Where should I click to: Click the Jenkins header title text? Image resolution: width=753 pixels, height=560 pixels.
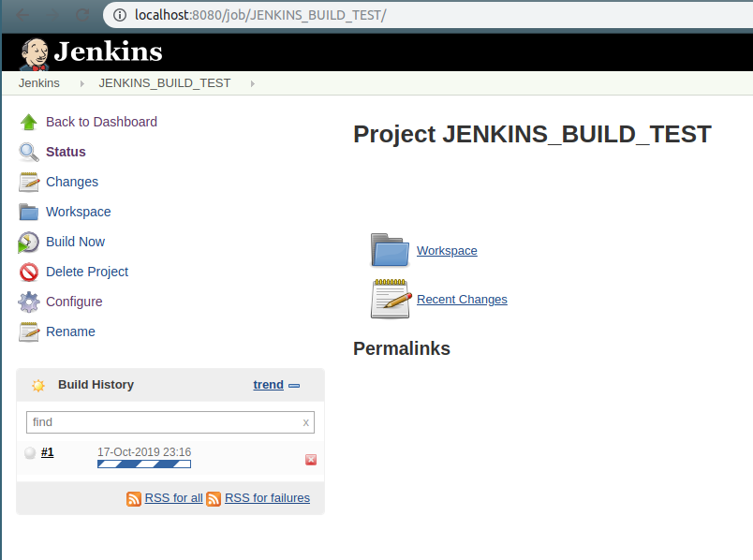108,52
